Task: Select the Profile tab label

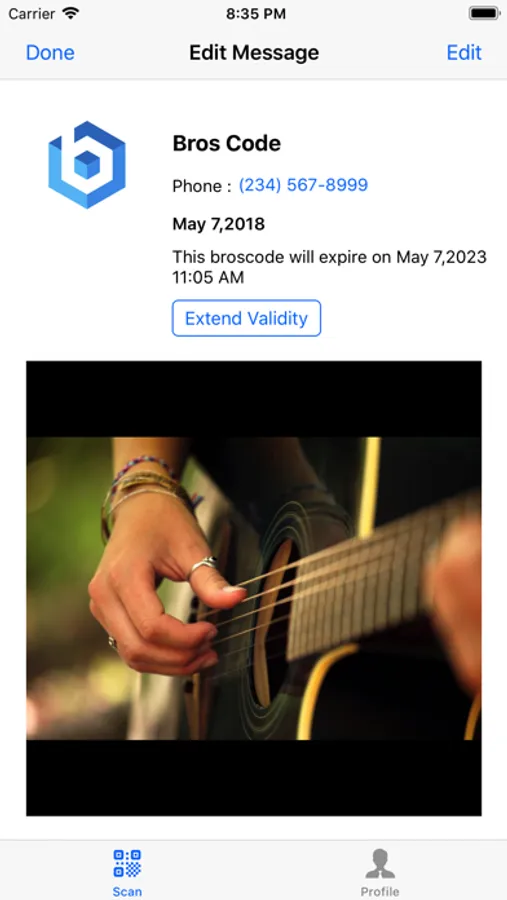Action: (380, 891)
